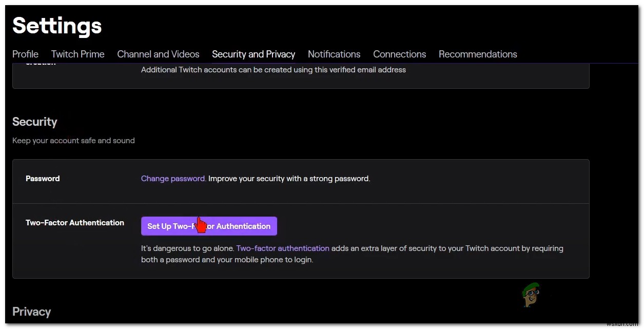
Task: Click the Password row label
Action: click(x=43, y=178)
